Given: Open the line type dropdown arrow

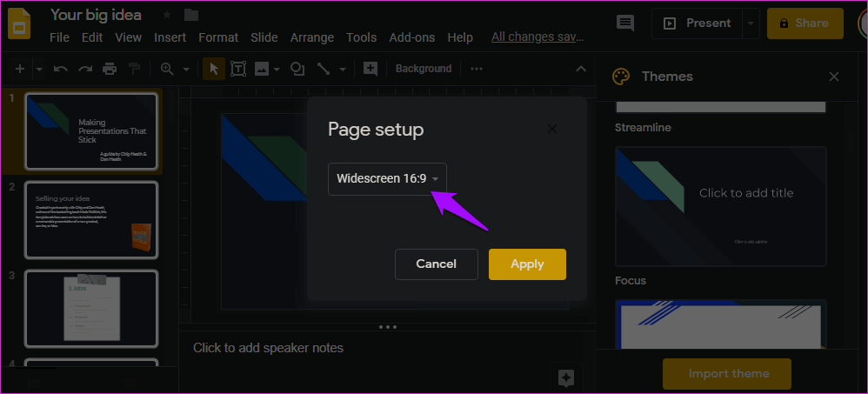Looking at the screenshot, I should [343, 70].
